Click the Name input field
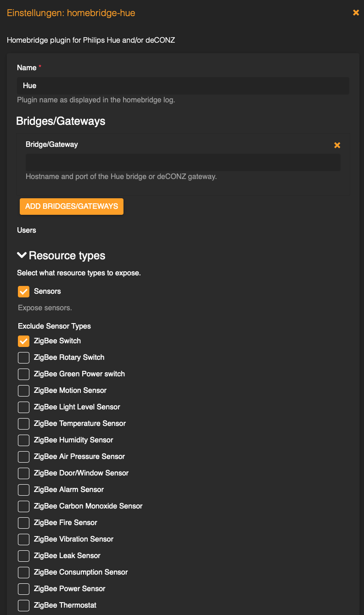Screen dimensions: 364x615 coord(183,86)
